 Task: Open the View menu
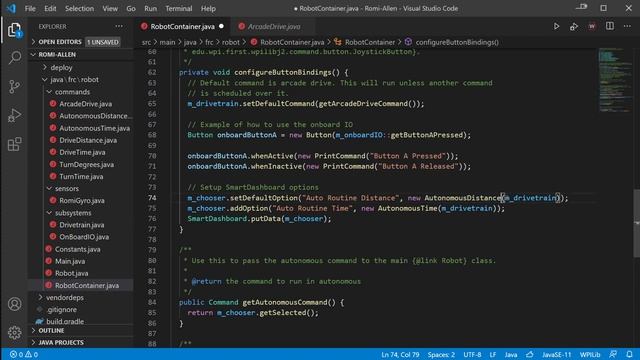point(110,8)
